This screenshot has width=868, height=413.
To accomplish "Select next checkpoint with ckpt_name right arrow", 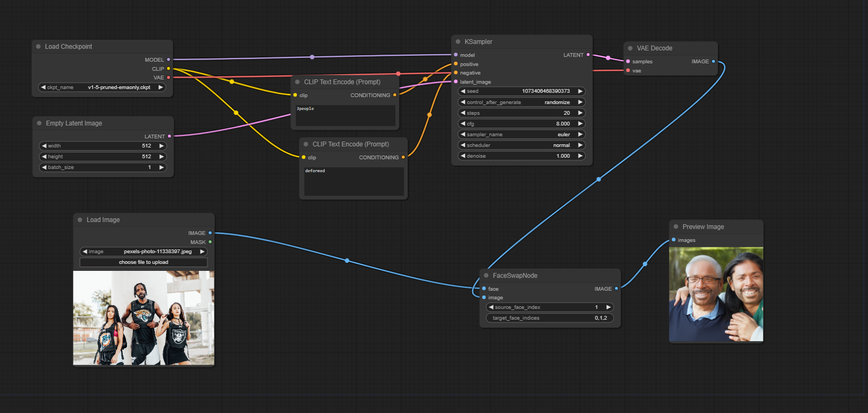I will [x=160, y=87].
